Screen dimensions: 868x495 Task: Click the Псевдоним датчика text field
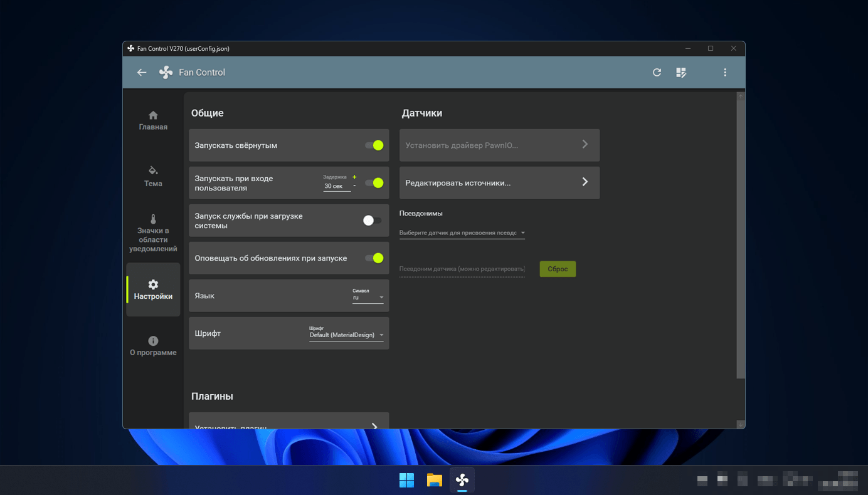coord(462,269)
